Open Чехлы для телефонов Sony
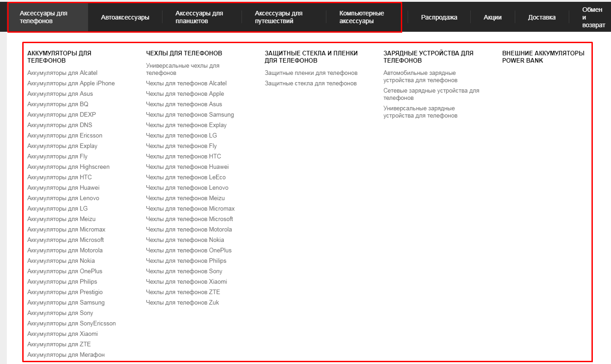 184,271
